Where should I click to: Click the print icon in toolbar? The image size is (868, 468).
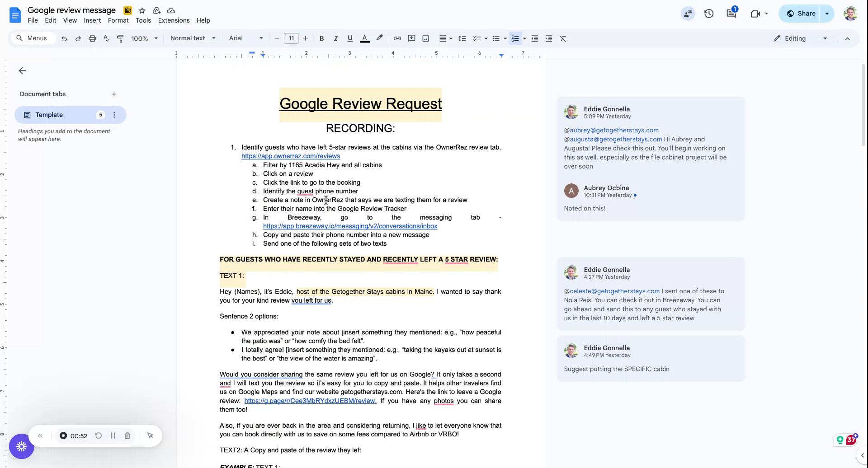92,38
